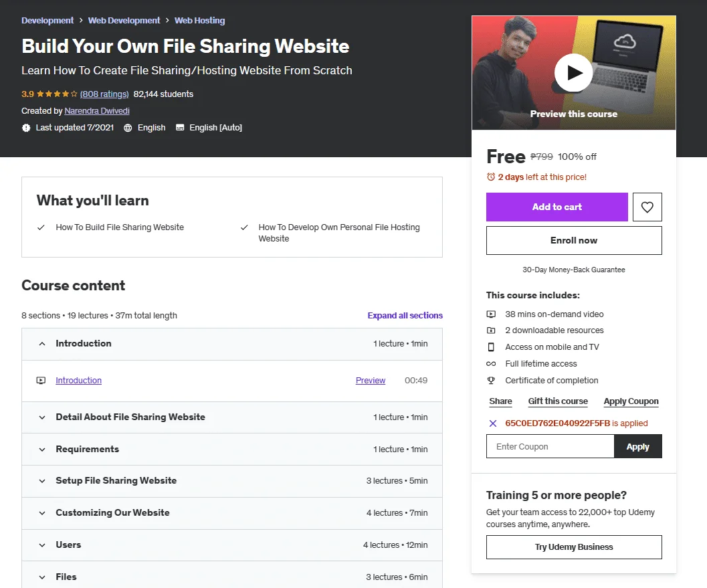Add course to wishlist with heart icon
The image size is (707, 588).
tap(647, 207)
